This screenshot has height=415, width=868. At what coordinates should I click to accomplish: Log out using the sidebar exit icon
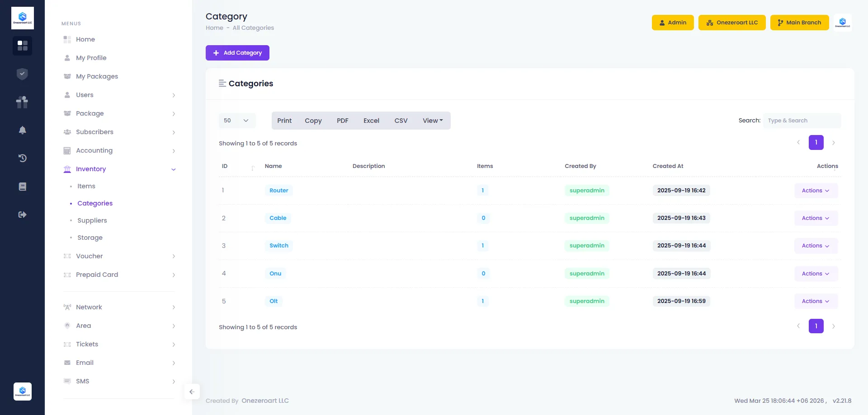pyautogui.click(x=22, y=214)
